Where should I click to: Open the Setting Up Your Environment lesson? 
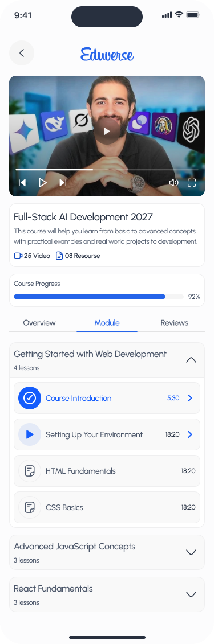click(107, 434)
